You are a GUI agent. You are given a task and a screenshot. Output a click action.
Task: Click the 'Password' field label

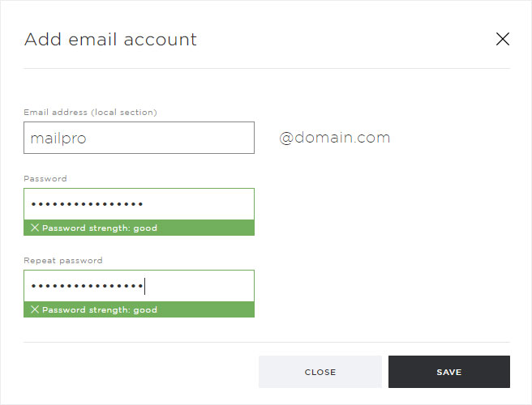click(45, 179)
